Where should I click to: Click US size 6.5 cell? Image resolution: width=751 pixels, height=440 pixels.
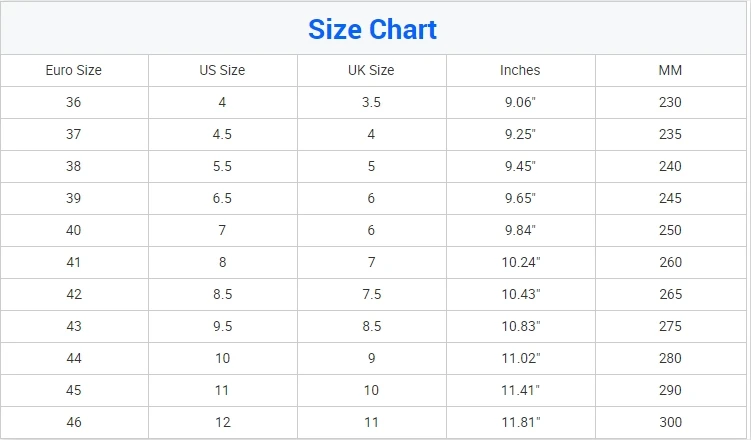(222, 198)
